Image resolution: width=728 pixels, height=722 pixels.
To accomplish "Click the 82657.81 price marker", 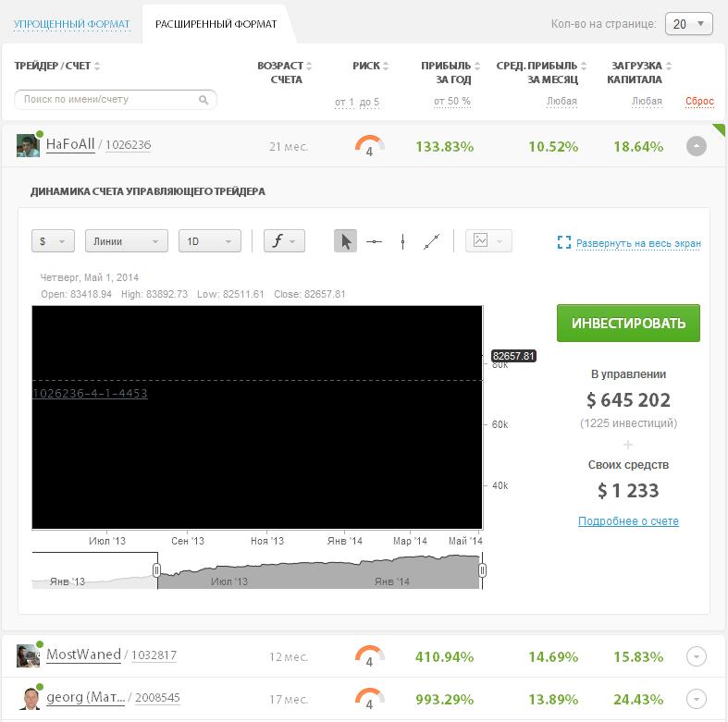I will pos(513,356).
